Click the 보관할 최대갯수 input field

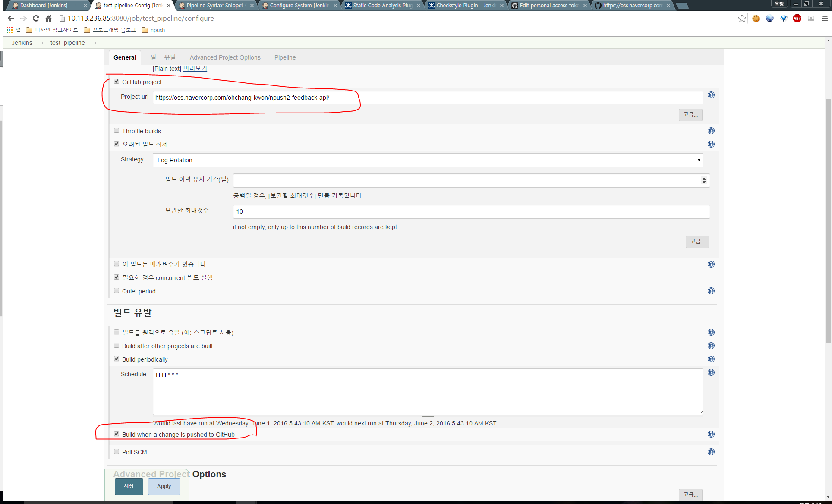pyautogui.click(x=471, y=211)
